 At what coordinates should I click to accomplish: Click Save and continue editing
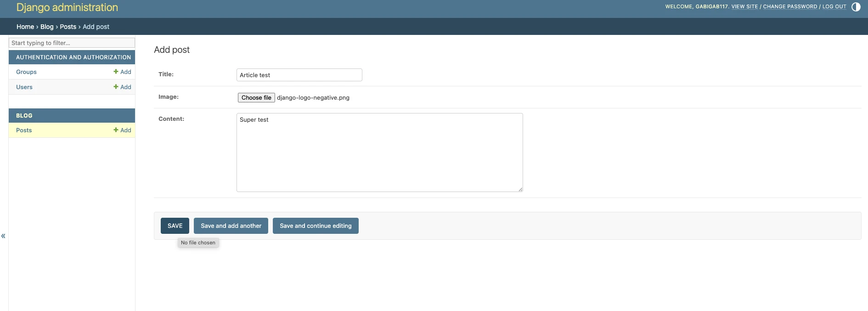tap(316, 226)
